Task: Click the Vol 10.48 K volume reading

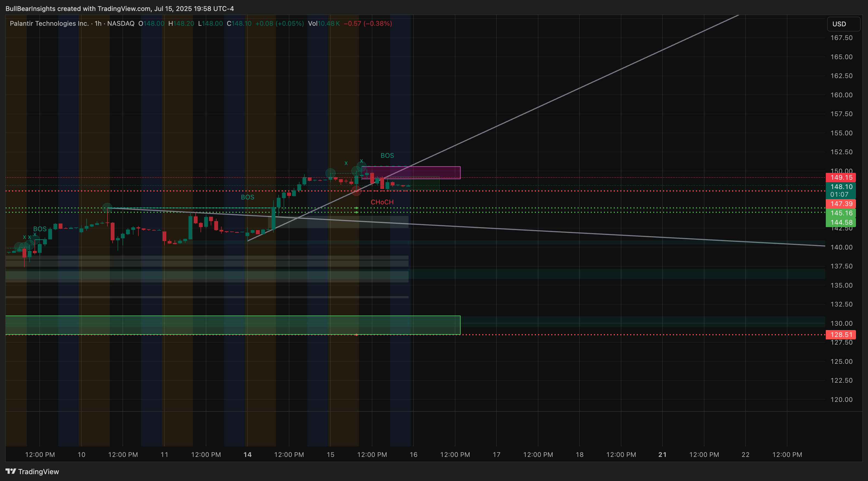Action: tap(324, 24)
